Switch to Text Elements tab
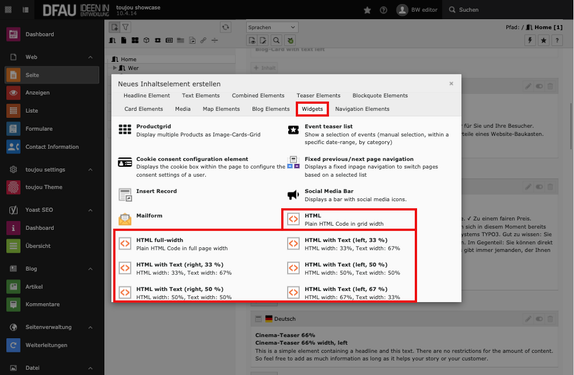This screenshot has height=375, width=574. (201, 96)
